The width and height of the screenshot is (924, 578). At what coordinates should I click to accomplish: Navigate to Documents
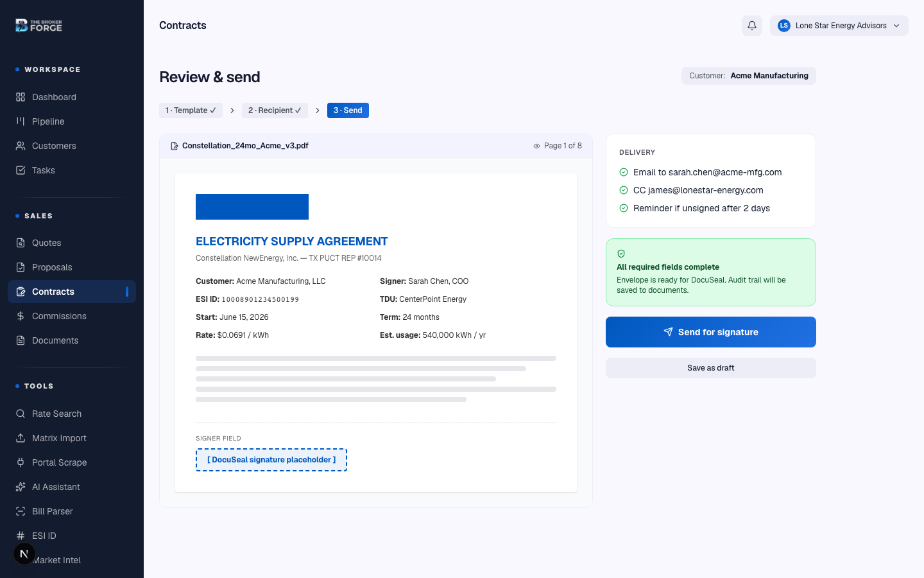click(72, 340)
